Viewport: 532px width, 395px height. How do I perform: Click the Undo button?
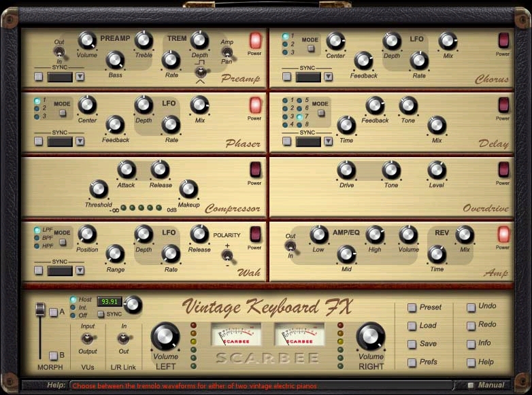(x=471, y=307)
